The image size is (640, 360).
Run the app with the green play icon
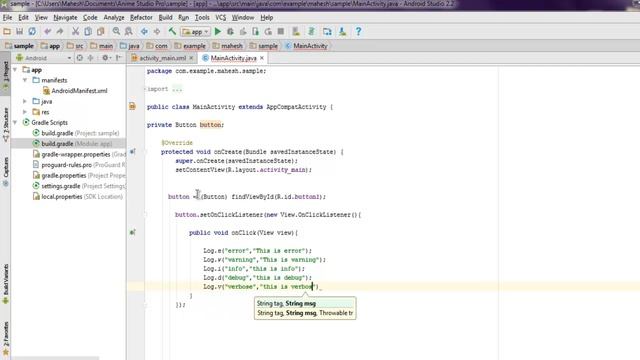[x=218, y=31]
